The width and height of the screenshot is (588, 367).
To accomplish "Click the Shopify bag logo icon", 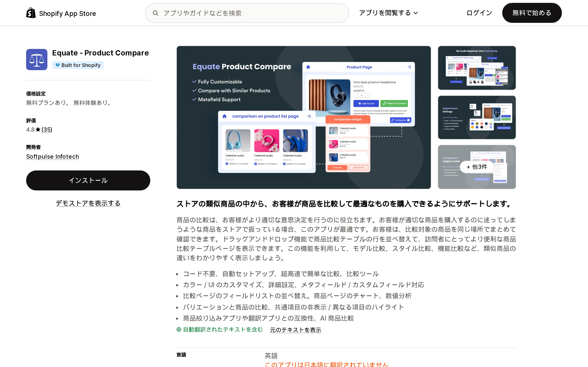I will pyautogui.click(x=31, y=13).
